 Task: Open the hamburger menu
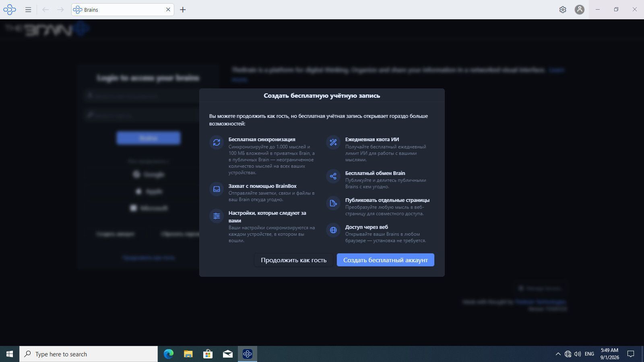pos(28,10)
